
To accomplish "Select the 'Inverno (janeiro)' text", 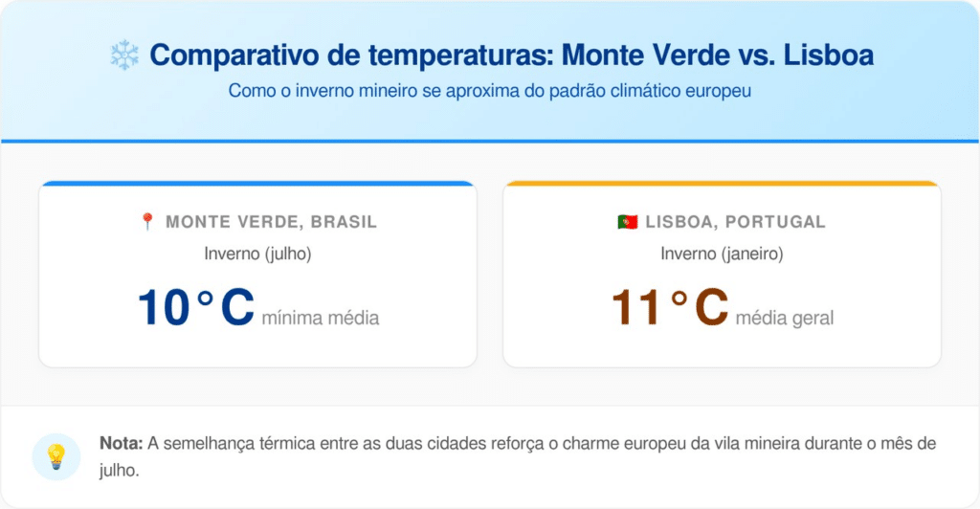I will pos(722,254).
